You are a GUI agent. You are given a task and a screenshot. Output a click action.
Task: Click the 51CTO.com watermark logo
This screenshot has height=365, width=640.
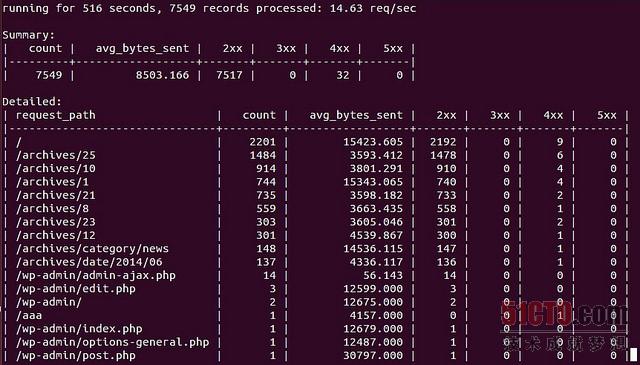point(564,315)
